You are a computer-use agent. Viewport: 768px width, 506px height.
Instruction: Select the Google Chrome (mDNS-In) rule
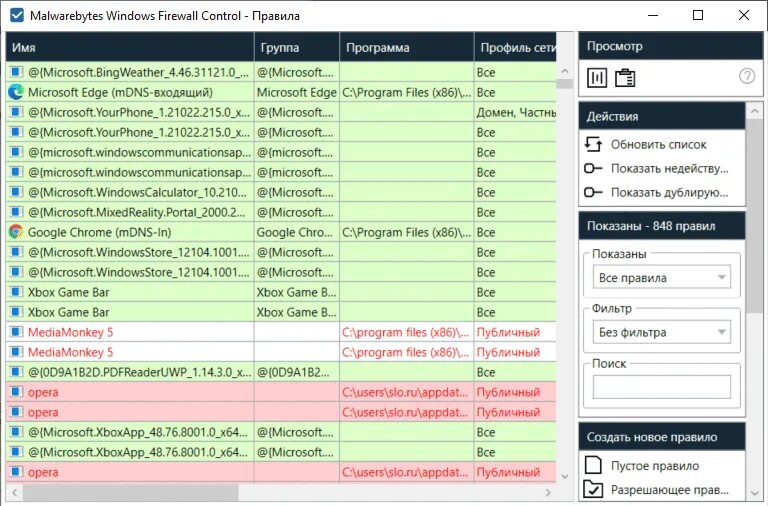point(99,233)
